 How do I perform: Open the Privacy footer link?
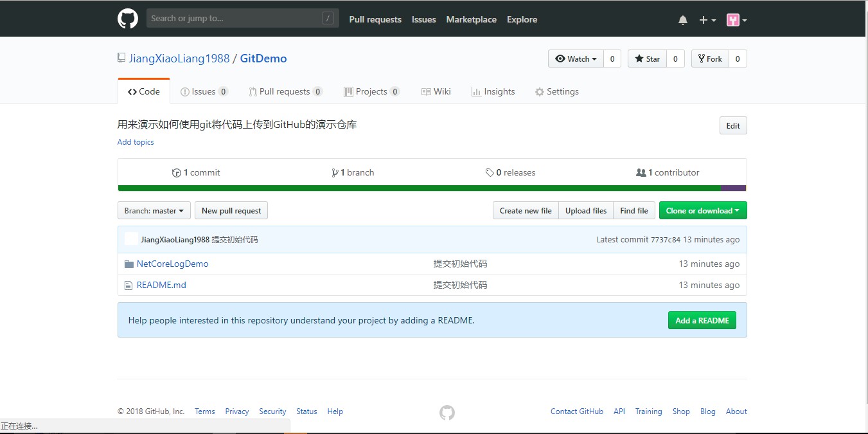tap(237, 411)
